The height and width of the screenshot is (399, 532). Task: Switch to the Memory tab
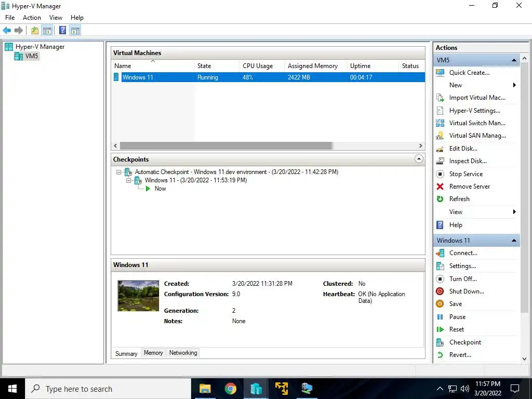click(x=153, y=353)
